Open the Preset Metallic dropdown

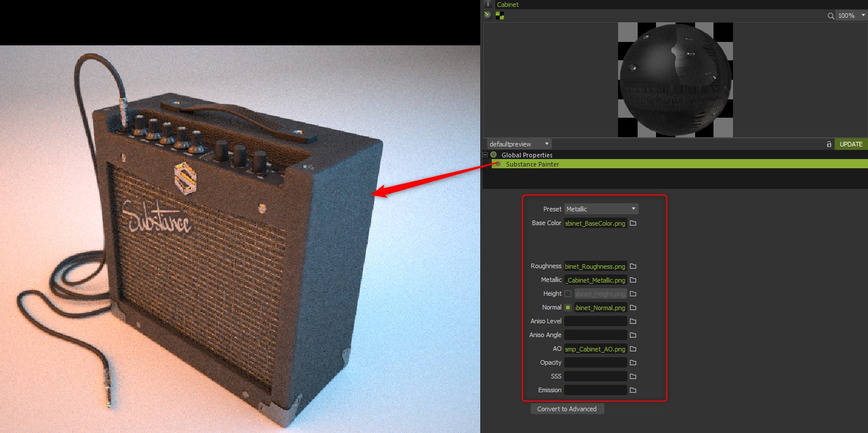pyautogui.click(x=601, y=209)
